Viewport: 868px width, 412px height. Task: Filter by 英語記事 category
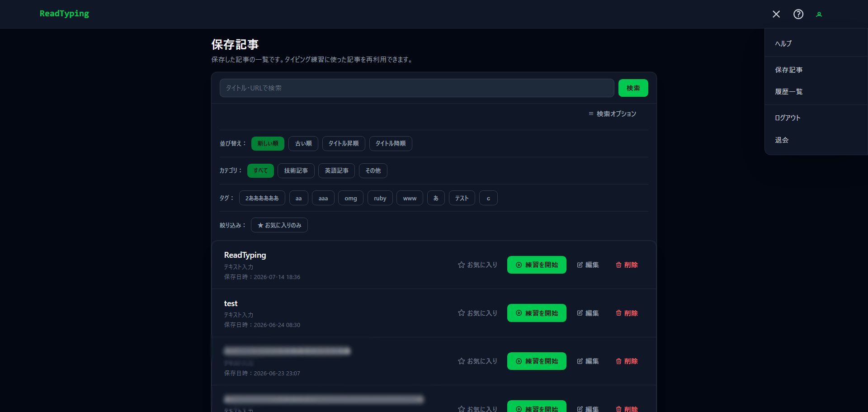click(337, 170)
